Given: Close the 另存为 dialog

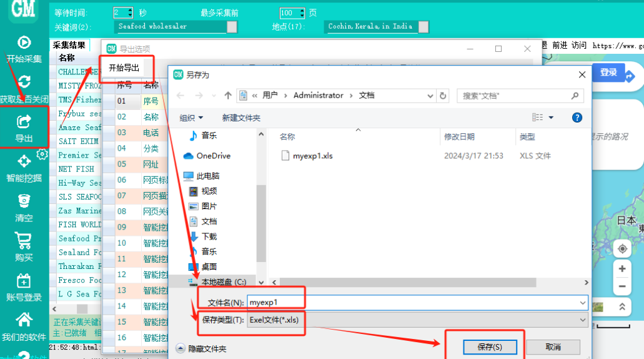Looking at the screenshot, I should click(x=582, y=75).
